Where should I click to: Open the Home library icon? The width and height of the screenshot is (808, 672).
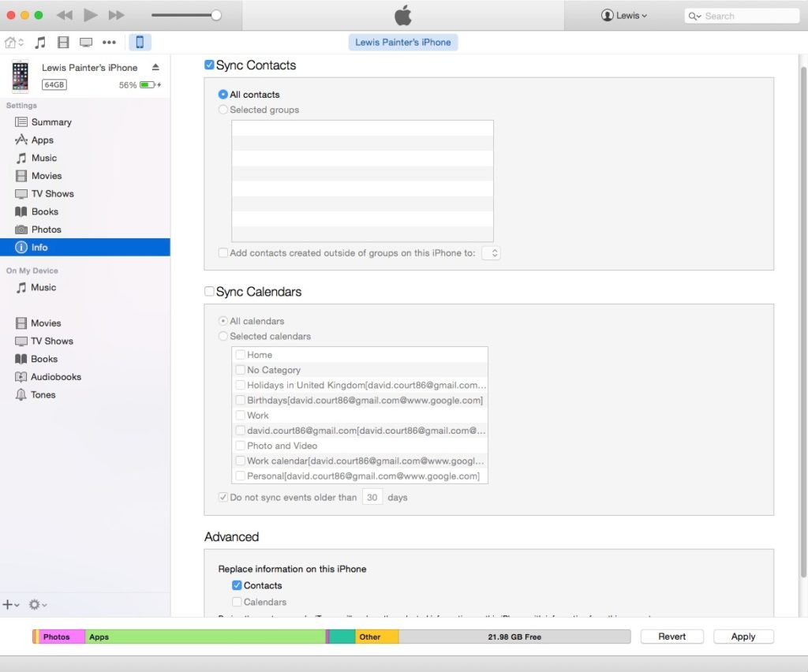[14, 43]
